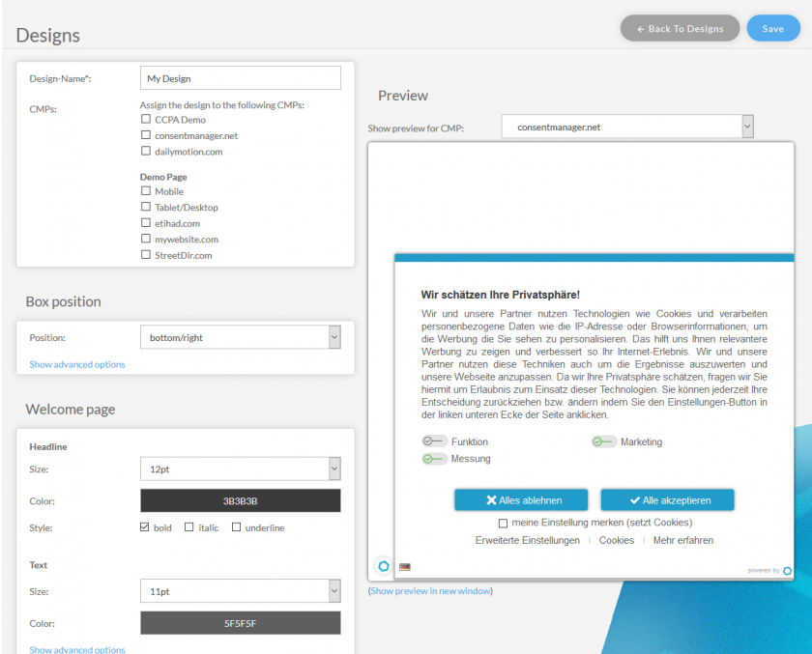Toggle the Funktion purpose switch
Image resolution: width=812 pixels, height=654 pixels.
tap(434, 441)
